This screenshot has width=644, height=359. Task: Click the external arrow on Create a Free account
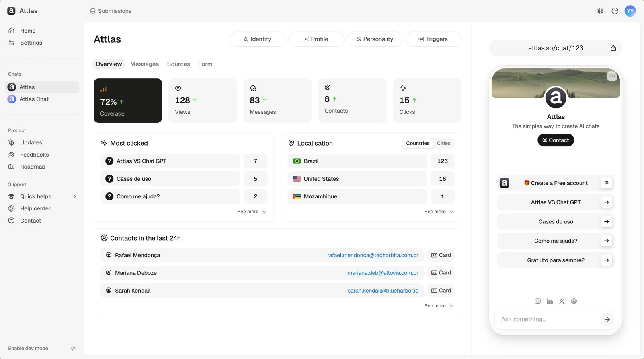(606, 183)
